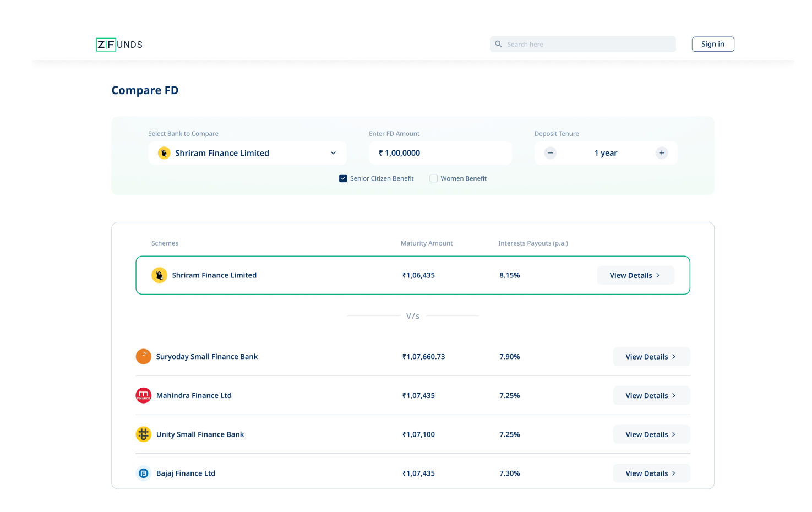The width and height of the screenshot is (812, 512).
Task: Click the Unity Small Finance Bank logo
Action: click(x=143, y=434)
